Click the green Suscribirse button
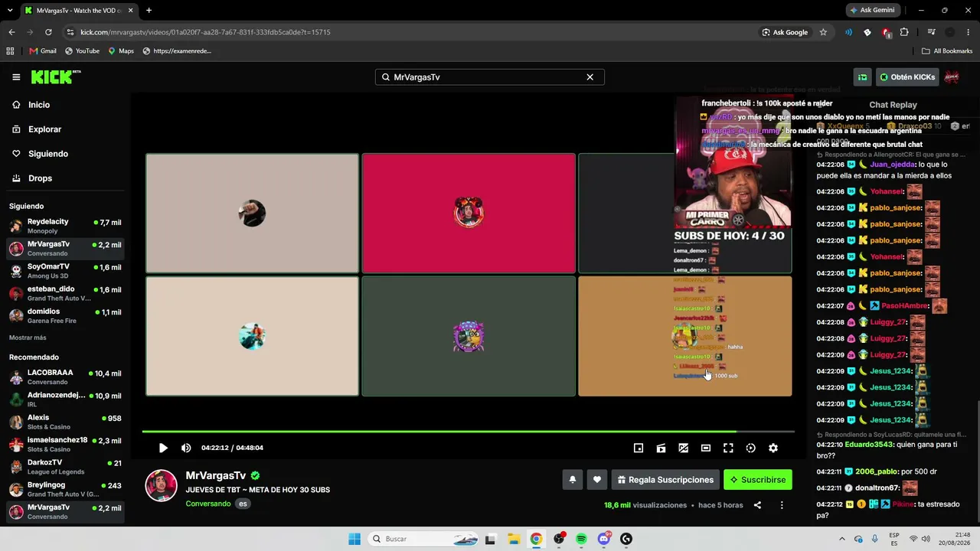 (x=758, y=480)
